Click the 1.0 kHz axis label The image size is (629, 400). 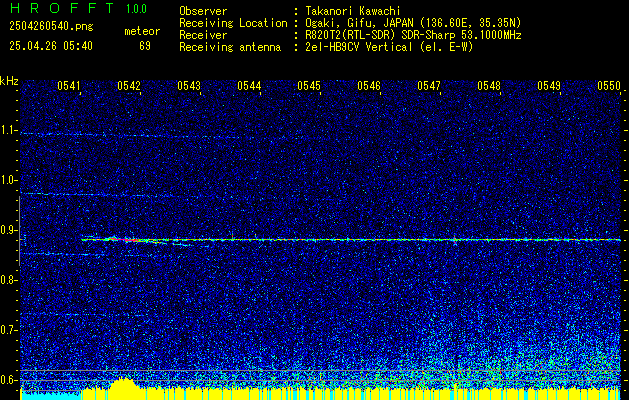tap(9, 180)
